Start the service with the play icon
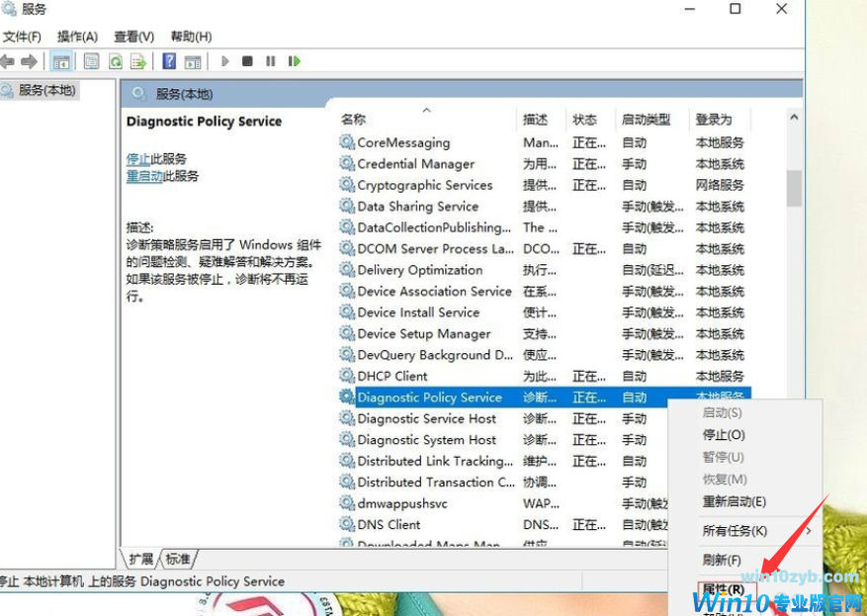The width and height of the screenshot is (867, 616). click(224, 61)
